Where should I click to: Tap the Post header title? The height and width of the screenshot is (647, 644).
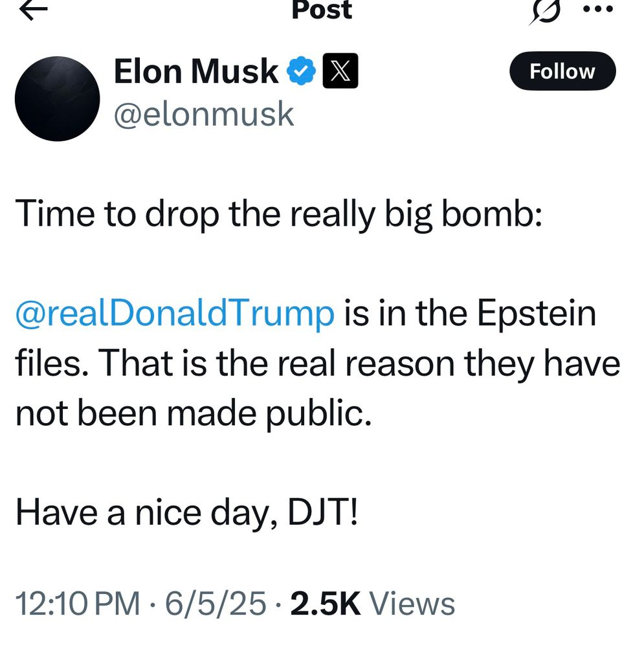click(322, 9)
